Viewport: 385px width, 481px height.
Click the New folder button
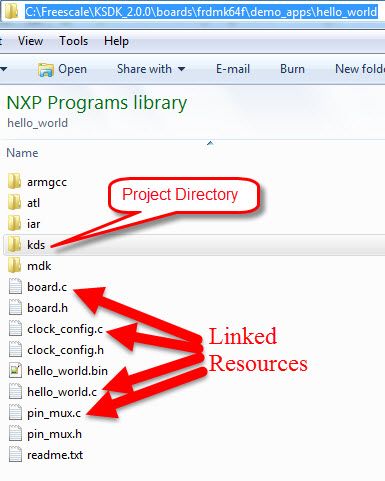360,69
